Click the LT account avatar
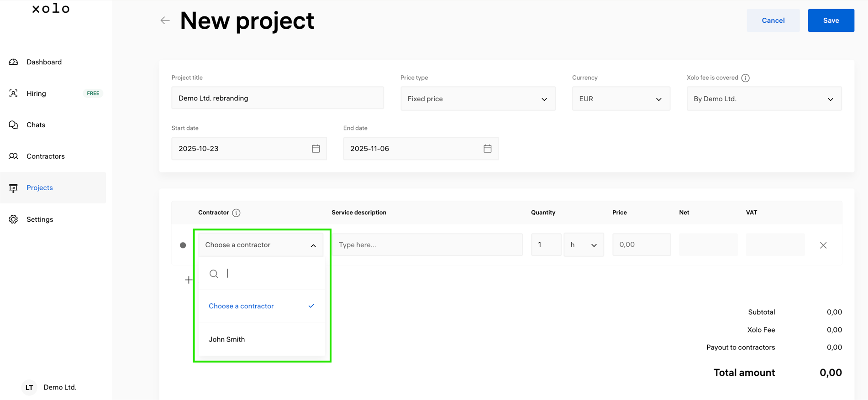The height and width of the screenshot is (400, 868). 29,387
